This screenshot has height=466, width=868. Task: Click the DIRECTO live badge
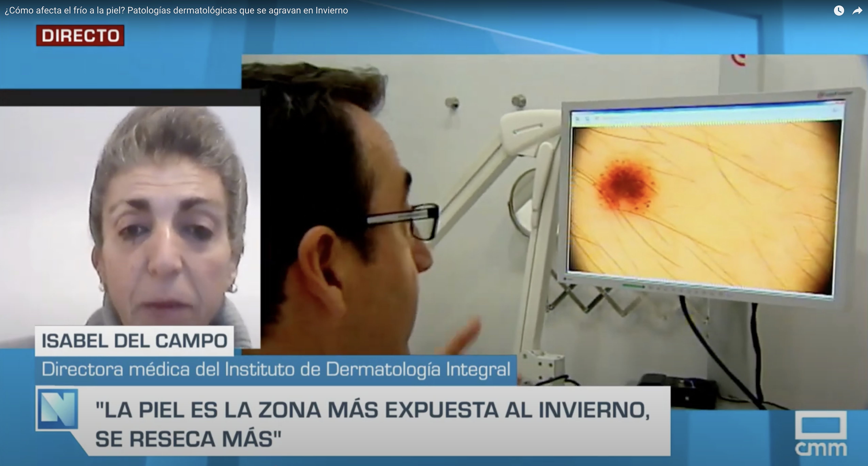(x=80, y=35)
